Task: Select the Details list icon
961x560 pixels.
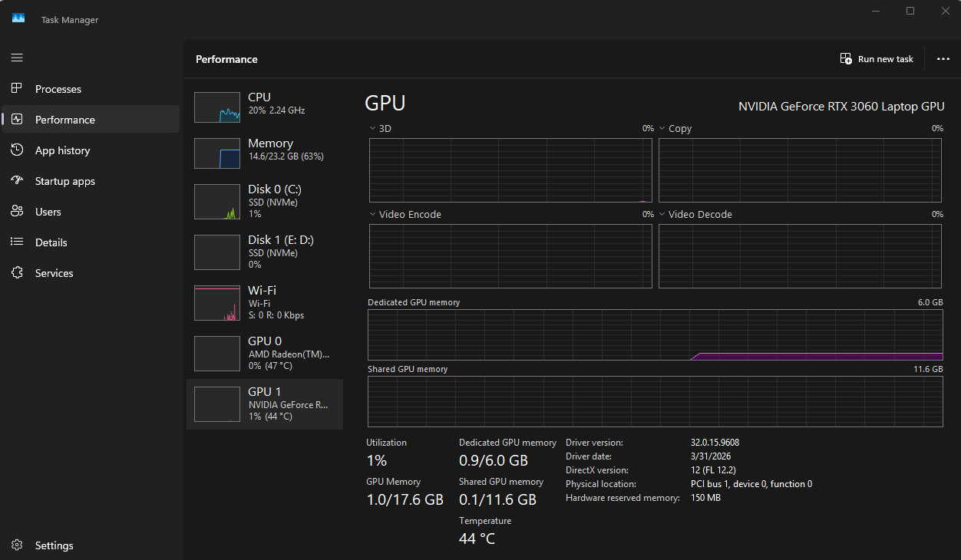Action: pos(17,242)
